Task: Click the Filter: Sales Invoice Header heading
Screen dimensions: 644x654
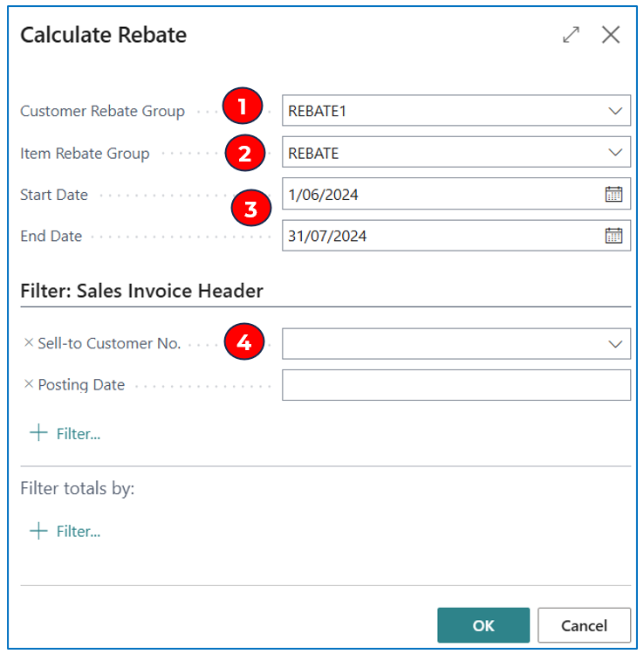Action: click(141, 291)
